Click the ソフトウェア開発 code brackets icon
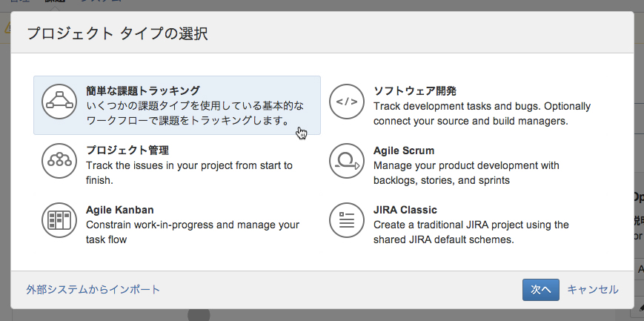 click(347, 102)
